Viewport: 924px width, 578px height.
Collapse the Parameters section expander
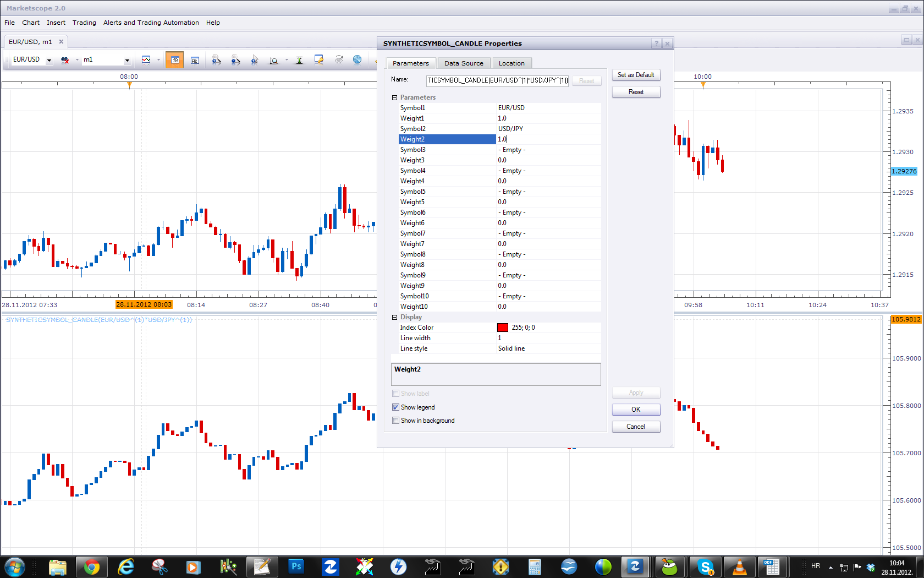[x=394, y=97]
